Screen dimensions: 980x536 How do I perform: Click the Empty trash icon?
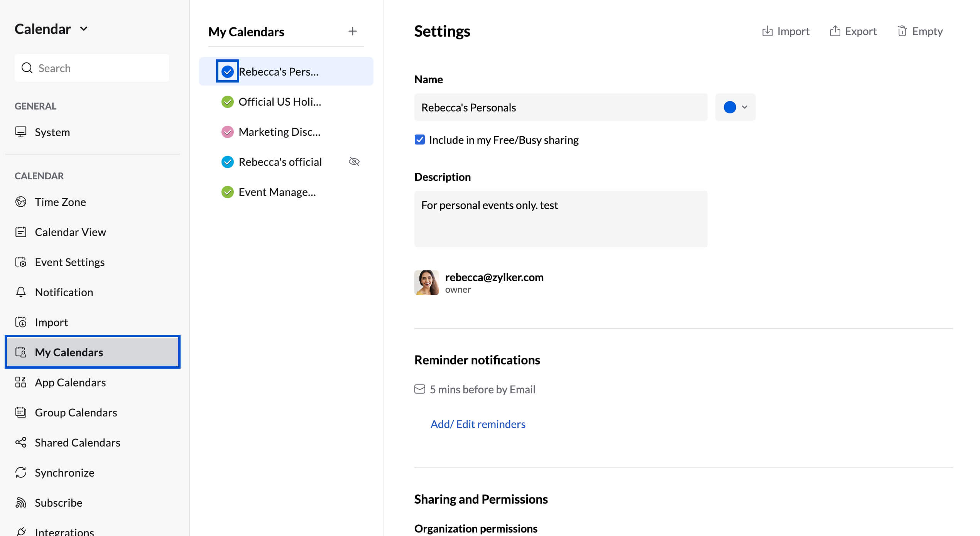[902, 31]
